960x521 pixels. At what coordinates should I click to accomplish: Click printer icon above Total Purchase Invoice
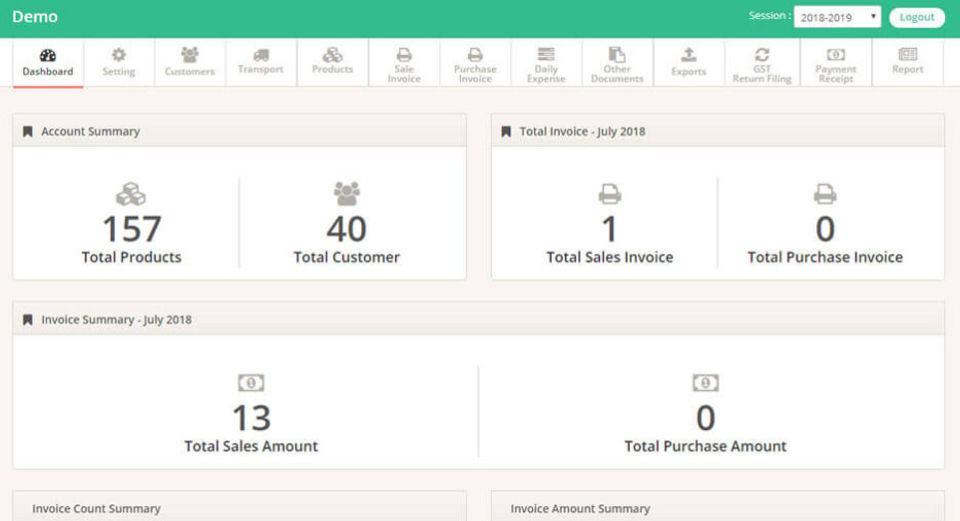[x=825, y=194]
